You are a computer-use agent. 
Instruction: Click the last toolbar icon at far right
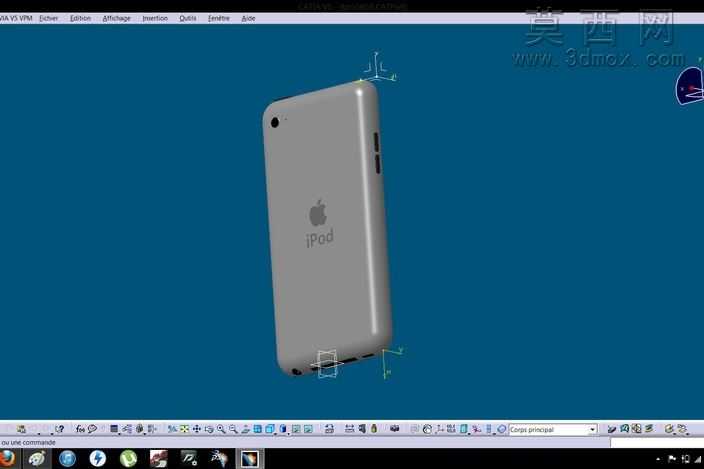coord(682,429)
